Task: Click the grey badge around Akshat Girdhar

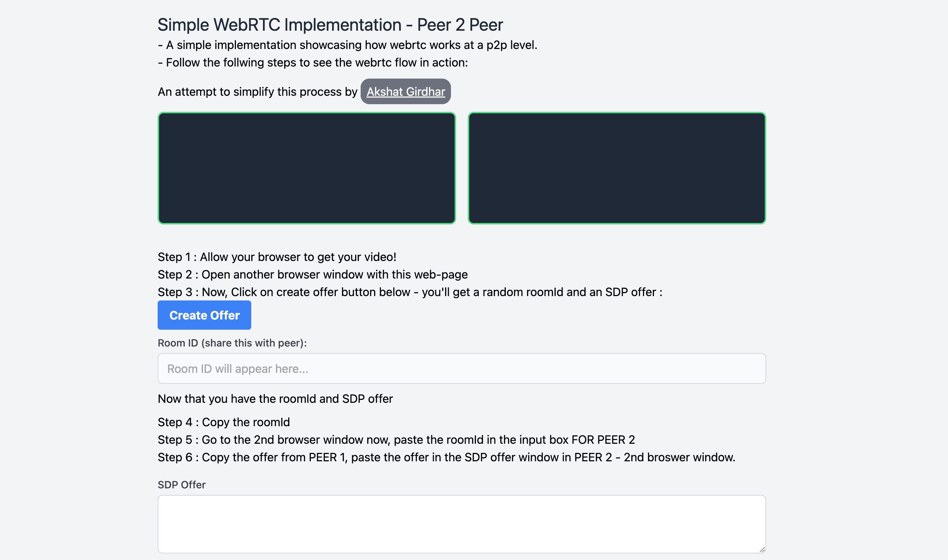Action: (406, 91)
